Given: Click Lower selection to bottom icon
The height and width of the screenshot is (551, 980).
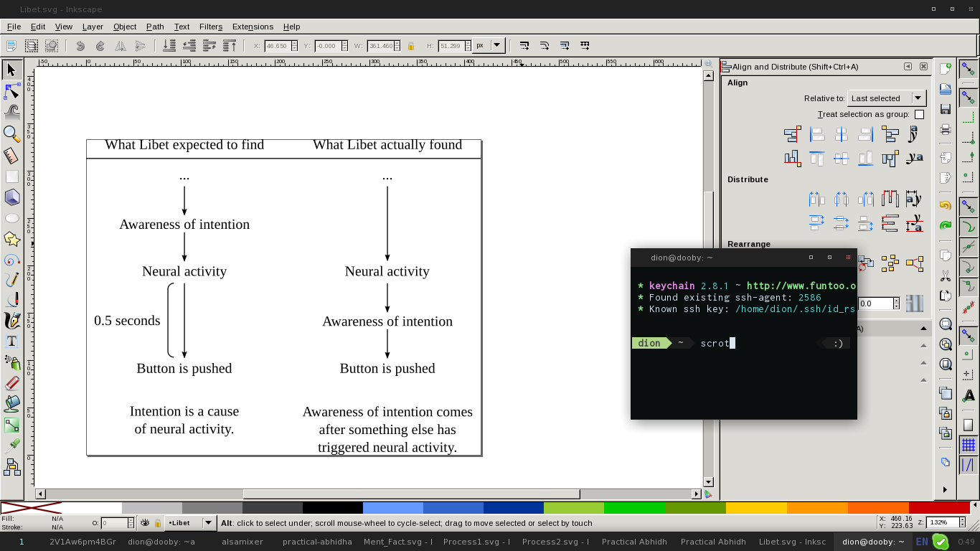Looking at the screenshot, I should (169, 46).
